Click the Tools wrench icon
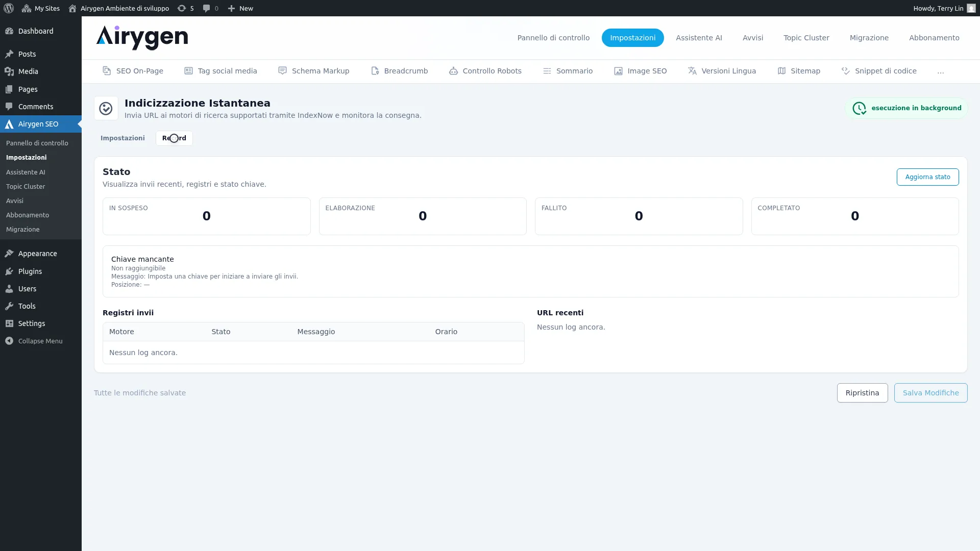This screenshot has width=980, height=551. [9, 306]
